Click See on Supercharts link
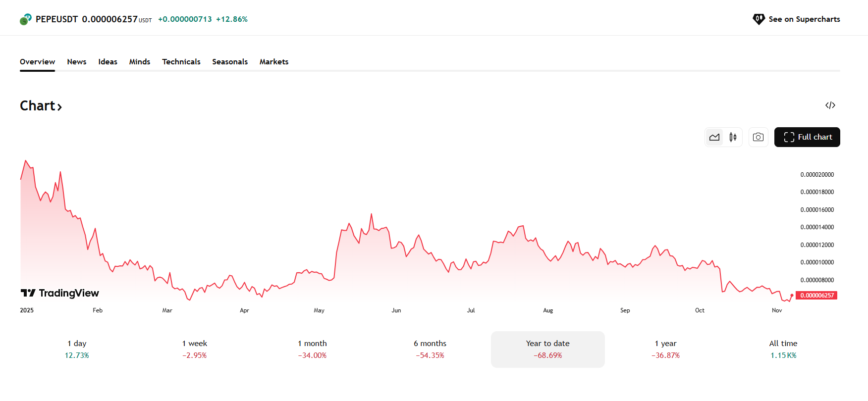 (804, 19)
